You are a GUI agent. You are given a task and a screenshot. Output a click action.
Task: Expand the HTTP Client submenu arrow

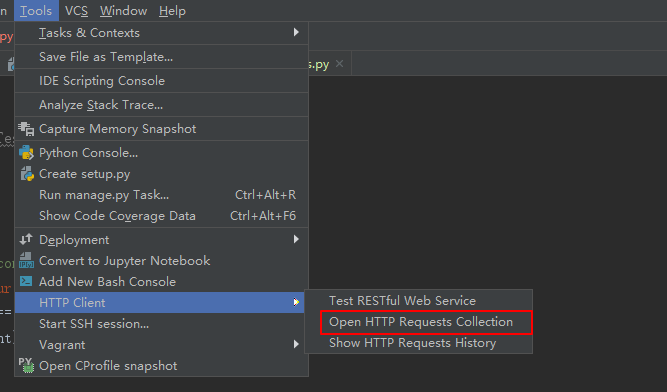(296, 302)
